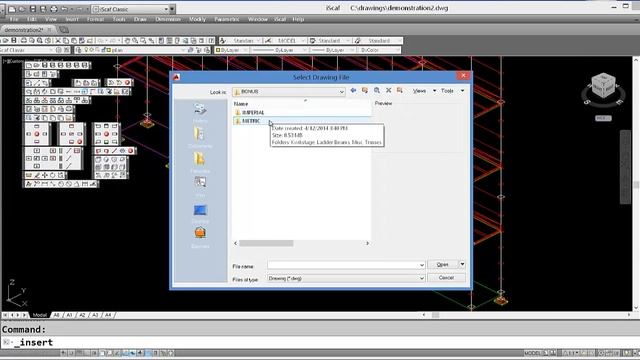Click the Open button in dialog
640x360 pixels.
[x=443, y=264]
